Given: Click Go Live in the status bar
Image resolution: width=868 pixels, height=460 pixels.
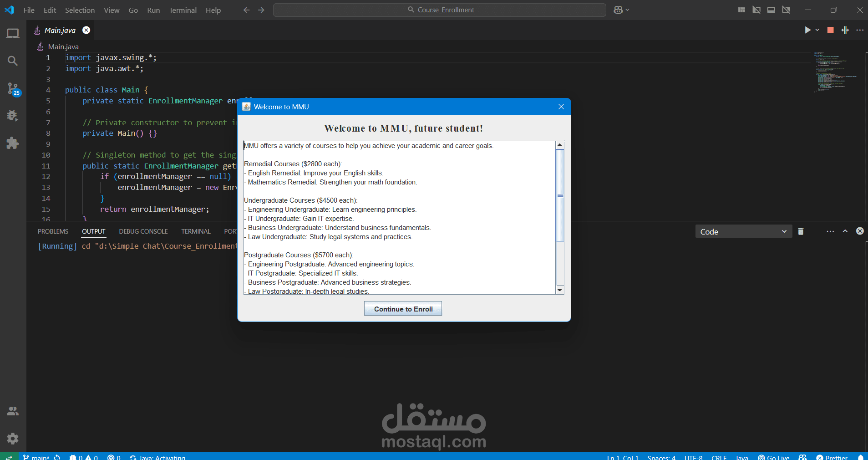Looking at the screenshot, I should point(774,457).
